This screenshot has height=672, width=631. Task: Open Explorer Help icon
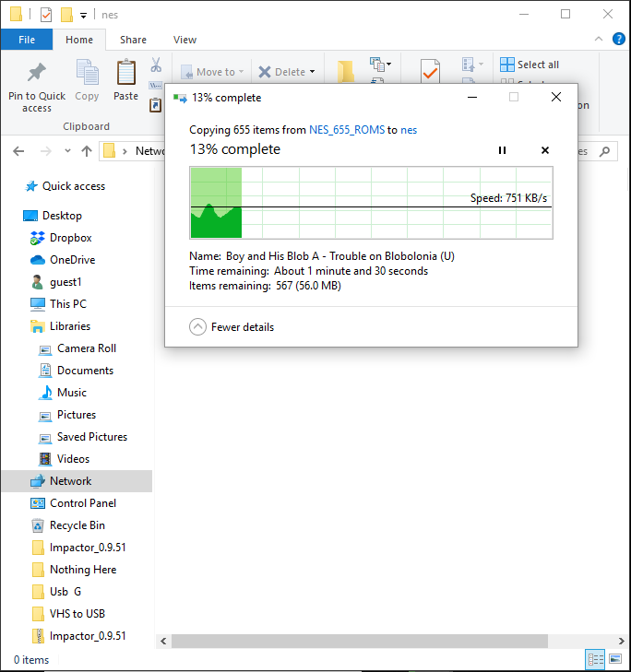tap(619, 39)
